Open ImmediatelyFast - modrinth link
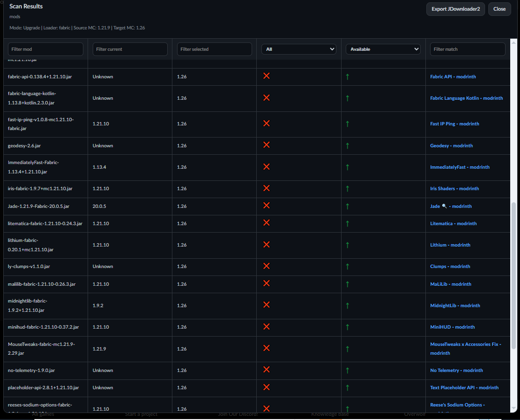Viewport: 520px width, 420px height. pos(459,167)
